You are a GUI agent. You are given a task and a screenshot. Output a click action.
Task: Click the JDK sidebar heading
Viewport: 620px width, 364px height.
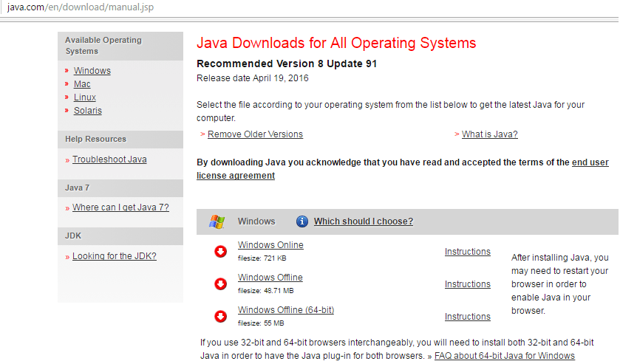tap(120, 236)
